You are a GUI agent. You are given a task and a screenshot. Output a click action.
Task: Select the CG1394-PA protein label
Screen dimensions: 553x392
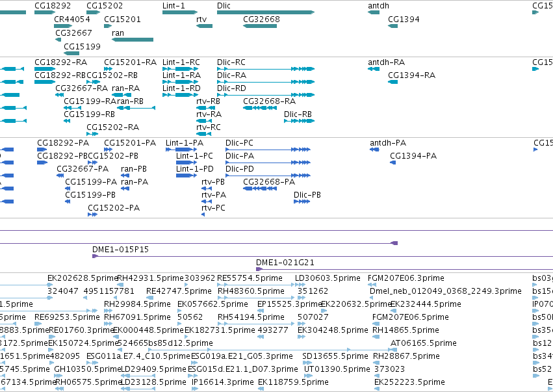pos(413,156)
